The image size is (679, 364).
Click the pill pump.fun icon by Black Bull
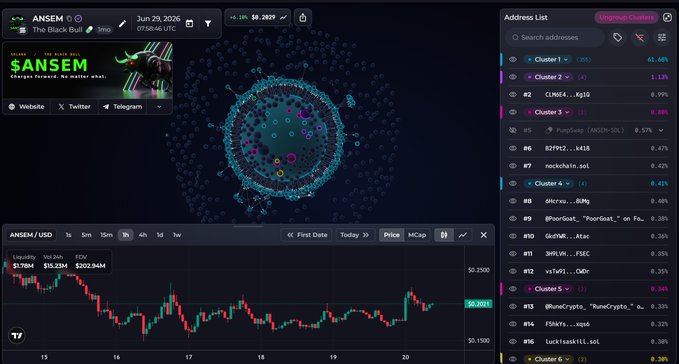tap(89, 30)
